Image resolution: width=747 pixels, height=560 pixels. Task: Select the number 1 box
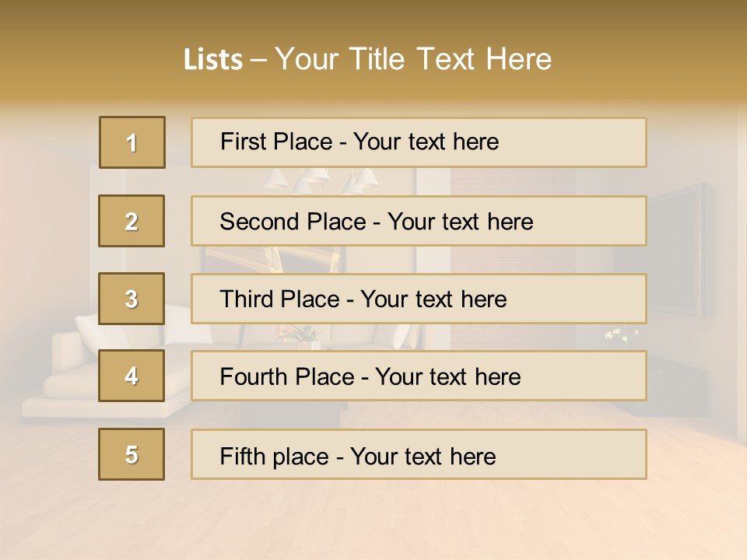132,142
